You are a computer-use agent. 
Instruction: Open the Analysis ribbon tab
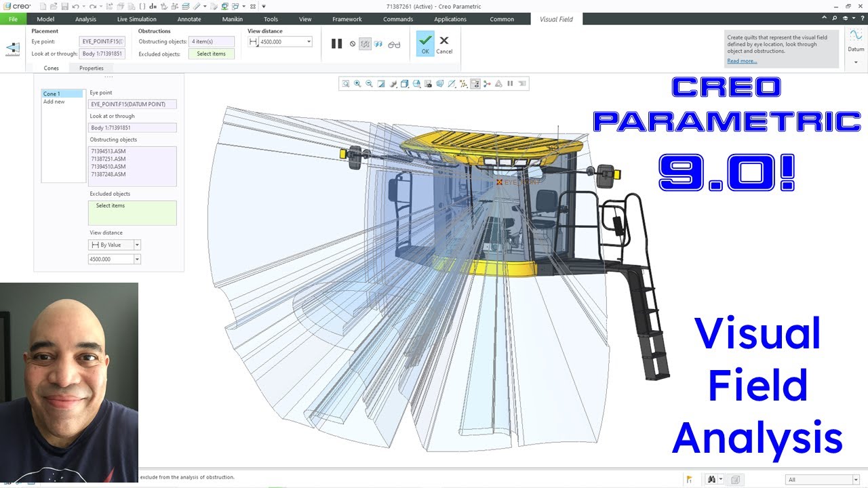click(85, 19)
